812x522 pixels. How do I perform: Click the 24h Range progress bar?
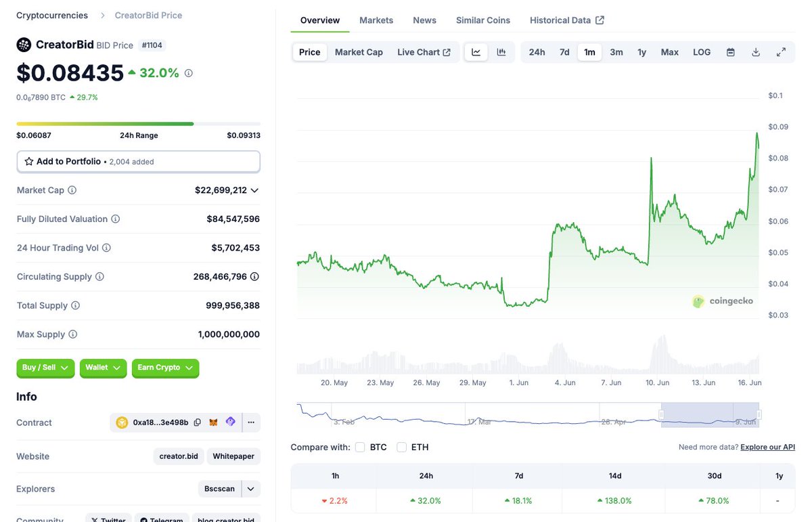138,124
